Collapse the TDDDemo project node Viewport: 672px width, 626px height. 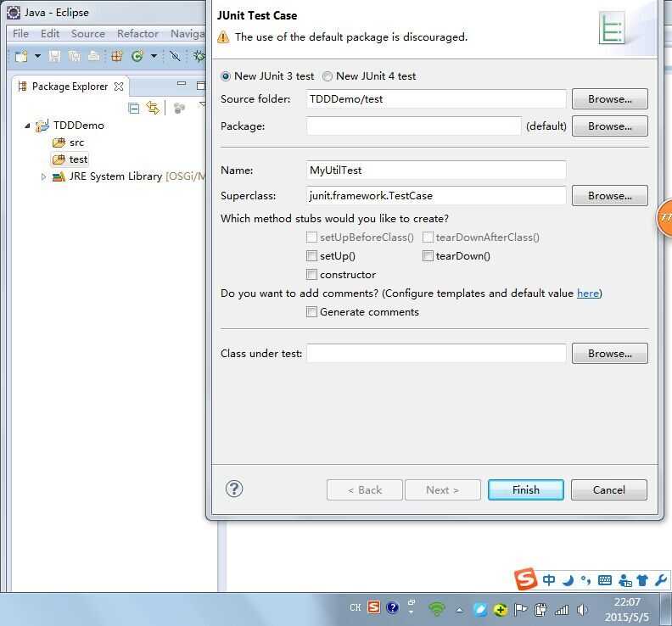click(x=27, y=126)
